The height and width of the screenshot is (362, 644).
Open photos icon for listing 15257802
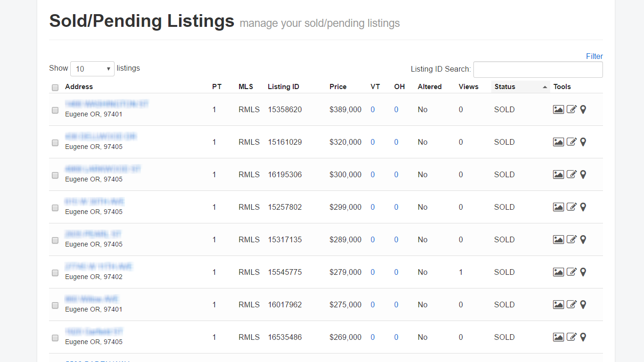click(x=558, y=207)
